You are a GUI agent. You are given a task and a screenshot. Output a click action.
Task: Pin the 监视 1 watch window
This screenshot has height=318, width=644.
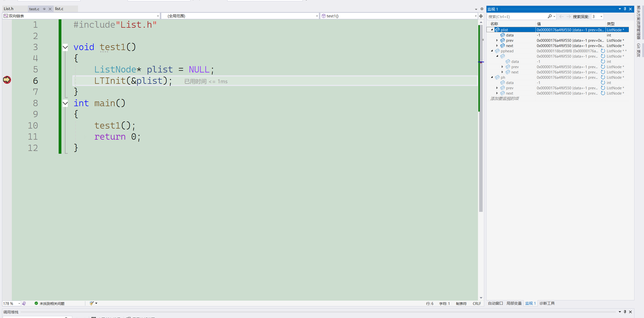[625, 9]
